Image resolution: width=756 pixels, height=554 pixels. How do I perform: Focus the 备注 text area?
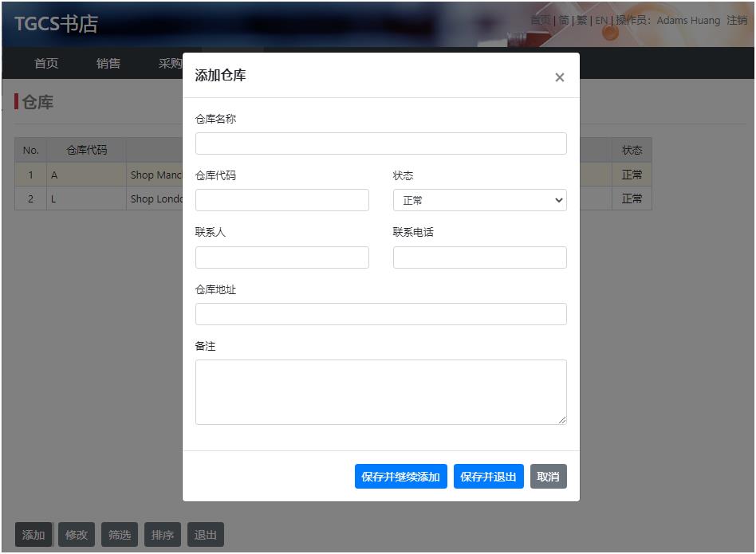(380, 391)
